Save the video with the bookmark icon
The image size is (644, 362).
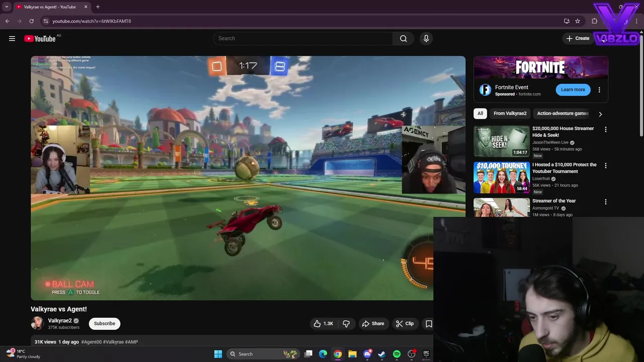429,324
